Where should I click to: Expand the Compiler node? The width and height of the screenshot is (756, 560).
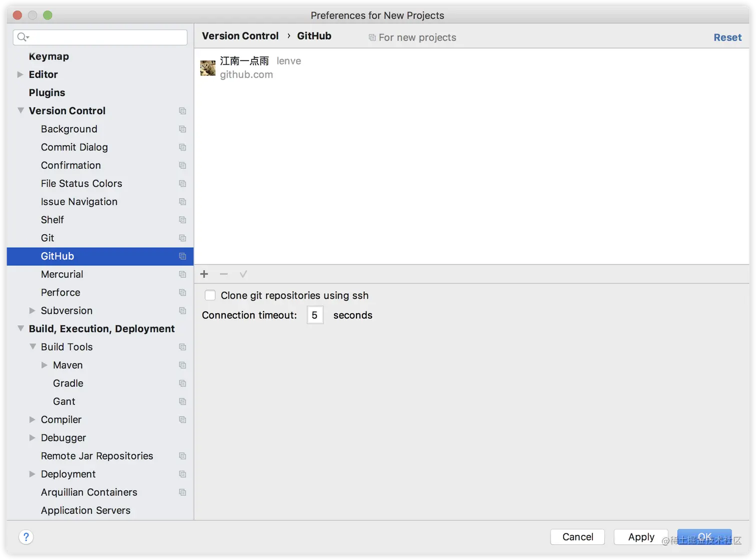pos(32,419)
